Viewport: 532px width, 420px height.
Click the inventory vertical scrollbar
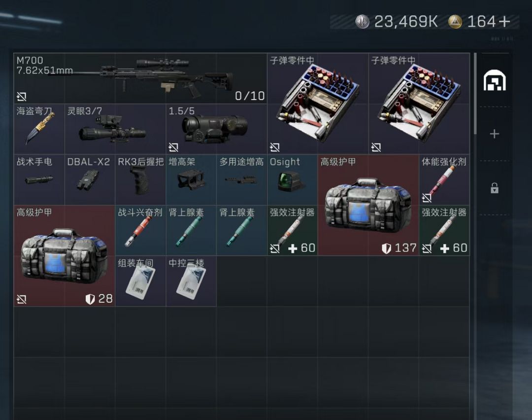[475, 93]
